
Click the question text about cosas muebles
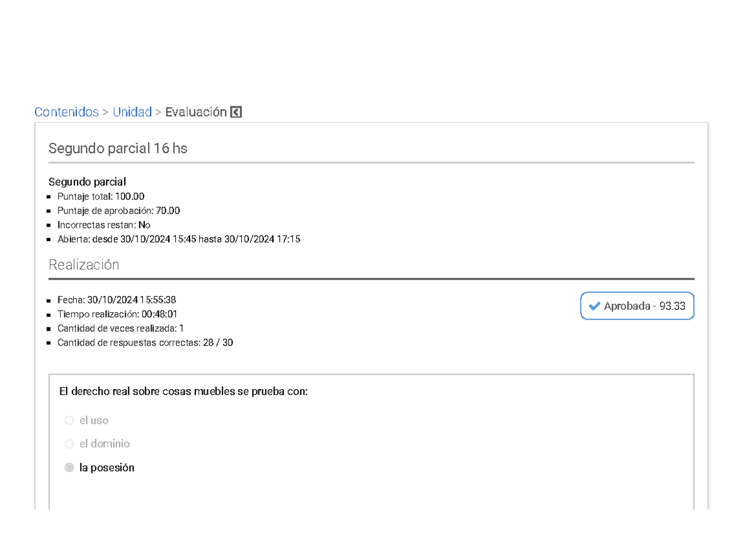point(183,392)
